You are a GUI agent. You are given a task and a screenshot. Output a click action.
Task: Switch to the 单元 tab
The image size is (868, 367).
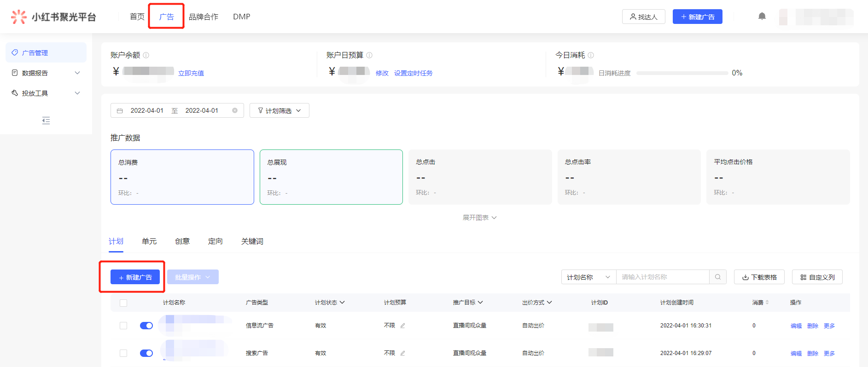coord(149,241)
